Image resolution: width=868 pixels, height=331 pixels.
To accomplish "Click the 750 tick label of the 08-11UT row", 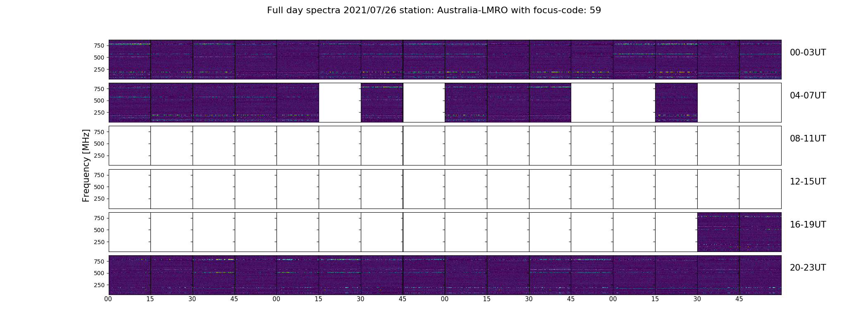I will (x=99, y=132).
